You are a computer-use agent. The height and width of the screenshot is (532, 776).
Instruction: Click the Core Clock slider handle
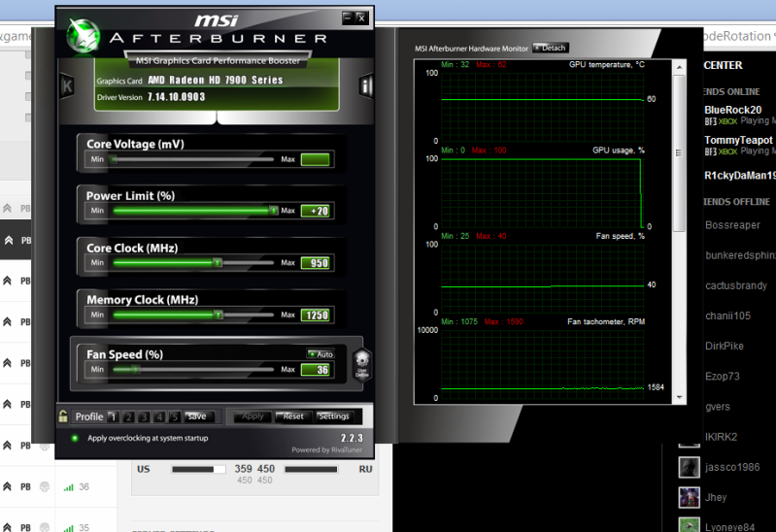click(x=217, y=262)
